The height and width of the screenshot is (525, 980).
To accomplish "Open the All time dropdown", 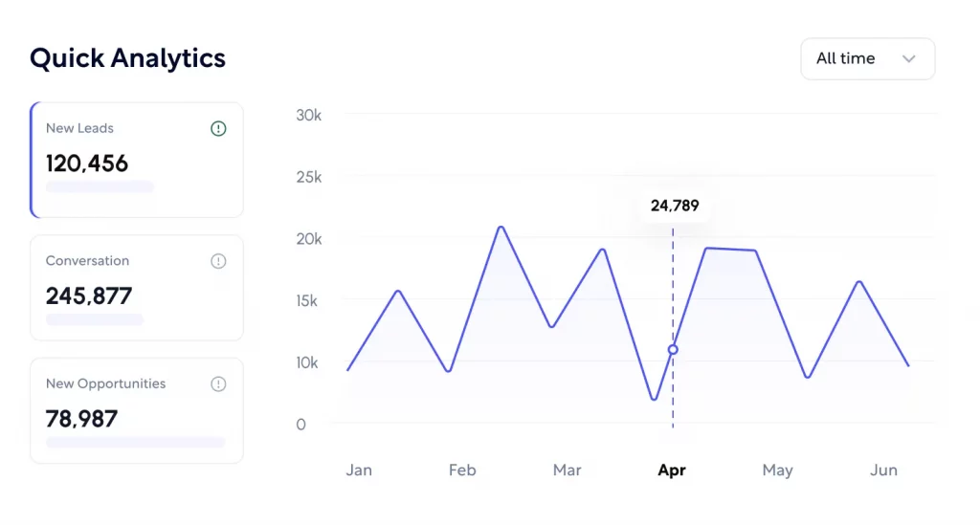I will tap(867, 58).
